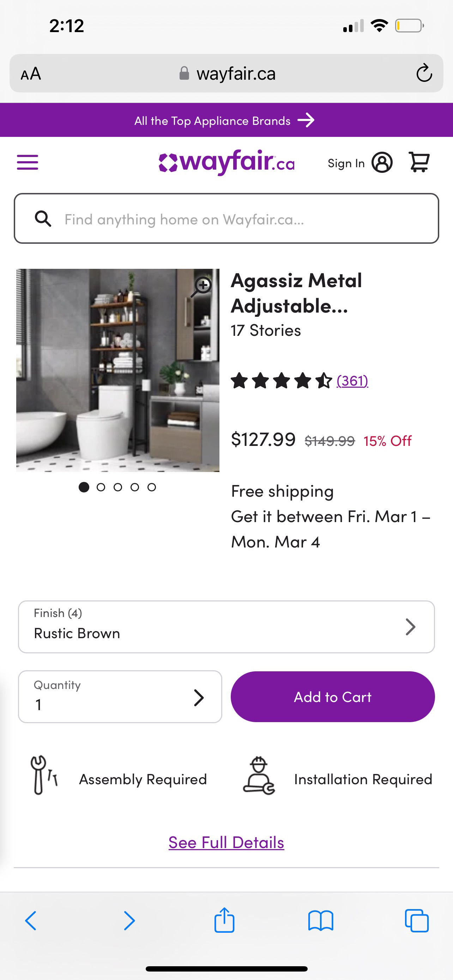The height and width of the screenshot is (980, 453).
Task: Tap the Sign In account icon
Action: click(x=382, y=163)
